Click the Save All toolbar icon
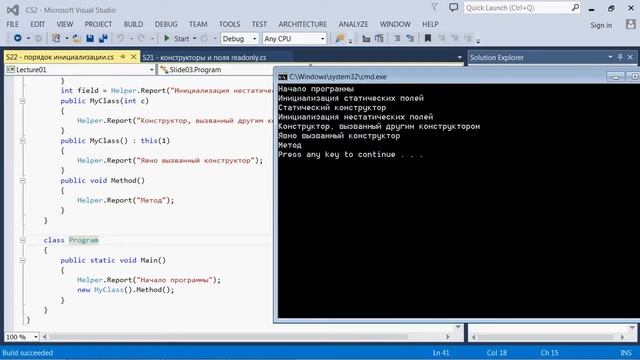 pyautogui.click(x=103, y=38)
